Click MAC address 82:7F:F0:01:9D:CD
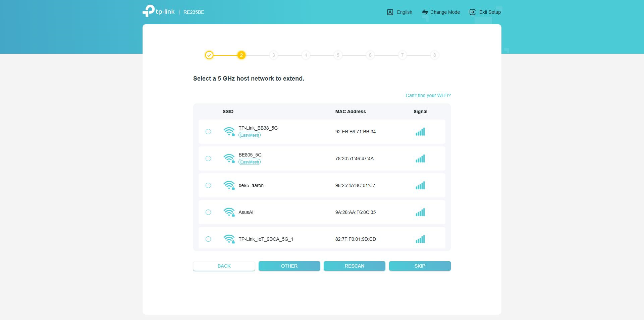 [x=356, y=239]
